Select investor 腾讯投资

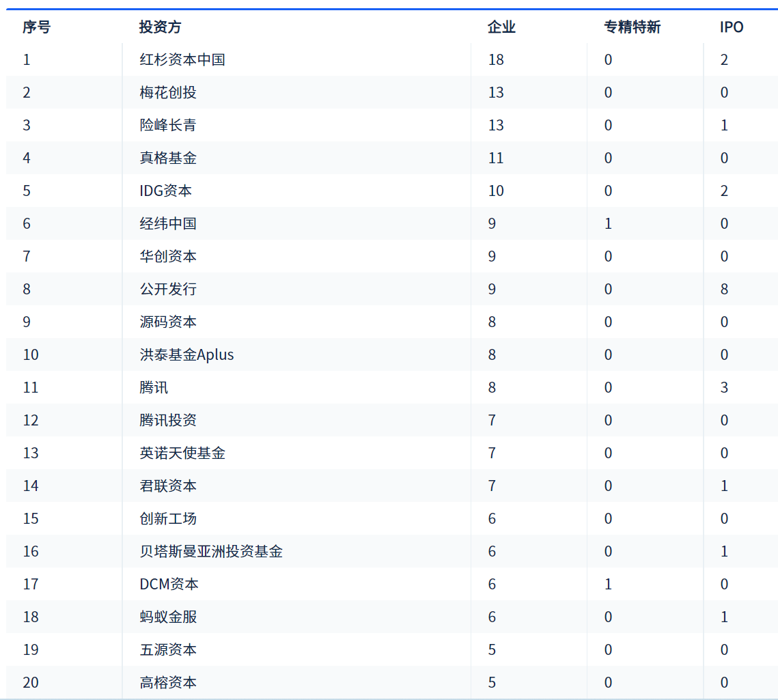(x=168, y=420)
